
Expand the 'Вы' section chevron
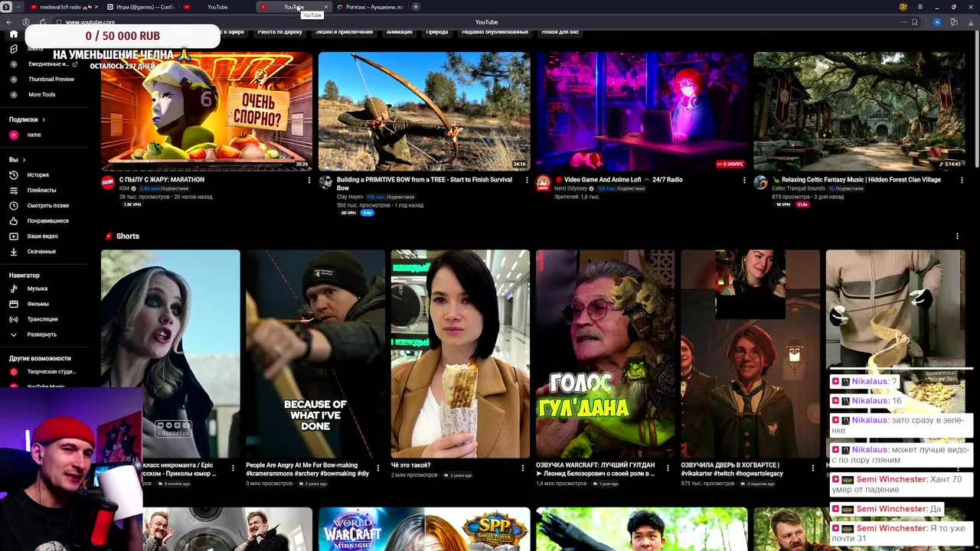24,160
